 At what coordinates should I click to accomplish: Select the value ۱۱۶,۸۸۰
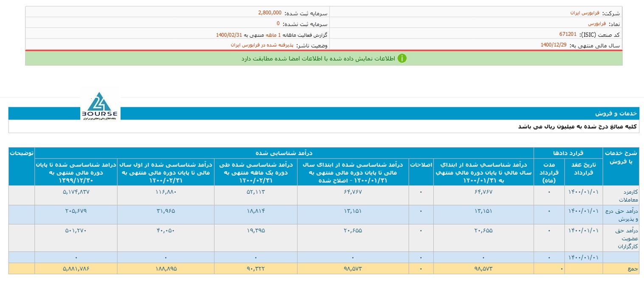point(166,192)
